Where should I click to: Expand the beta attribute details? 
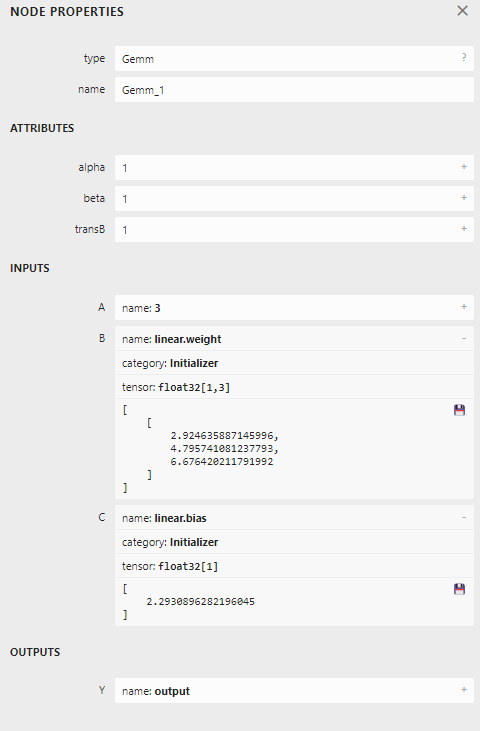[x=464, y=198]
